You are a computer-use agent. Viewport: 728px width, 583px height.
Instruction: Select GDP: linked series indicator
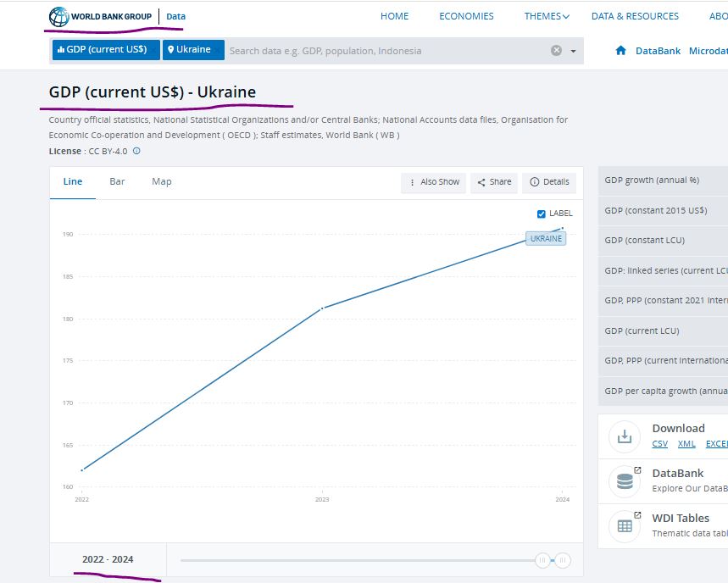pyautogui.click(x=663, y=270)
